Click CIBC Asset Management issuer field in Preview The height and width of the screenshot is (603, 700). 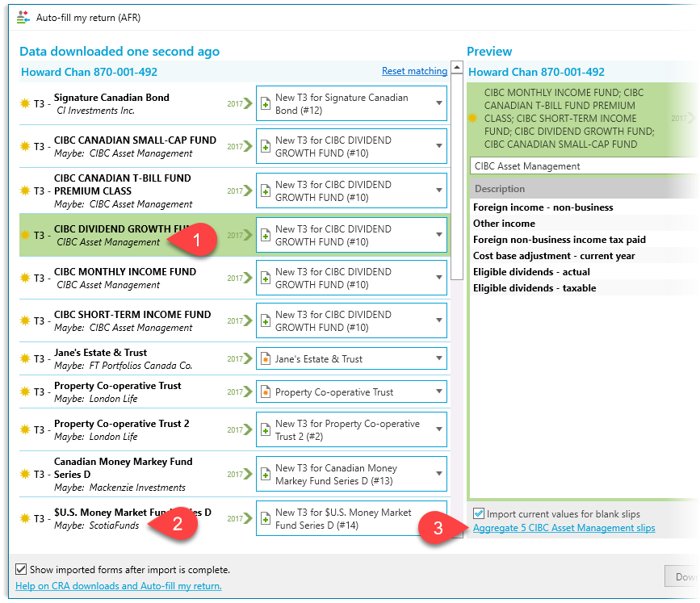click(x=585, y=166)
